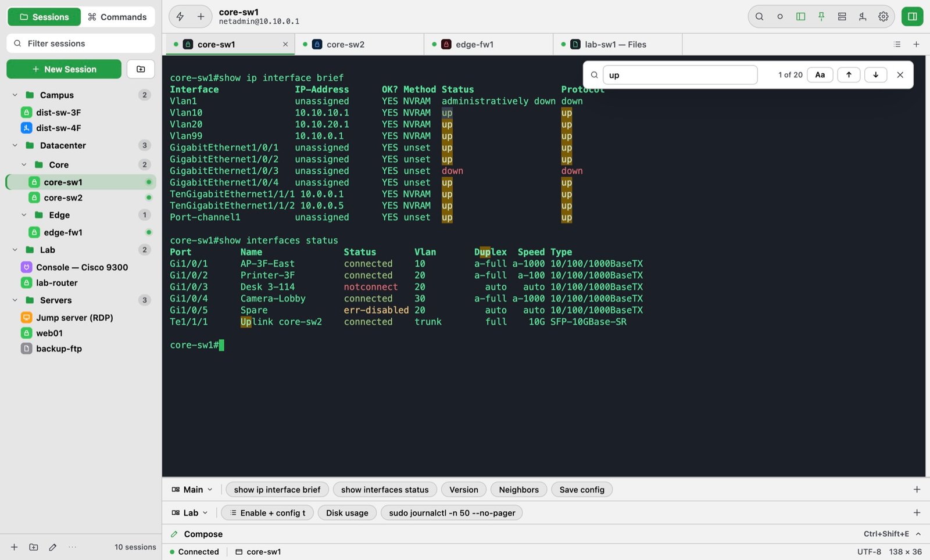Screen dimensions: 930x560
Task: Collapse the Core subfolder
Action: coord(24,164)
